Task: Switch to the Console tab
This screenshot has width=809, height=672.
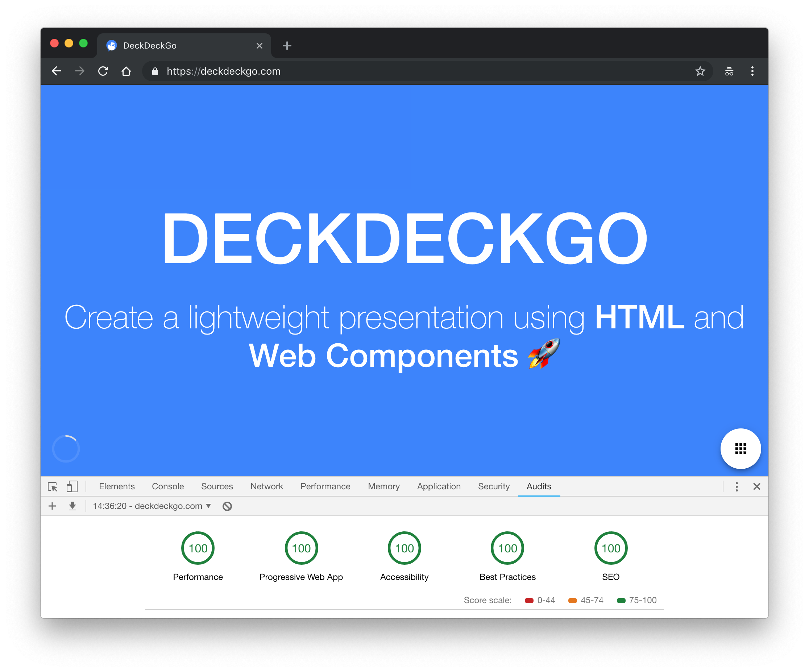Action: point(167,487)
